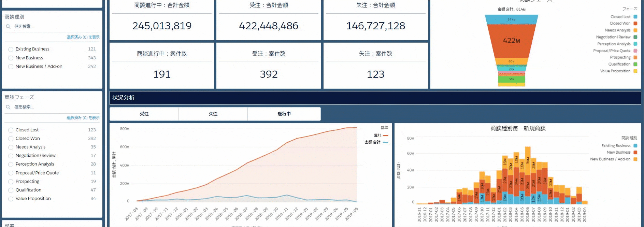
Task: Click Proposal/Price Quote funnel legend swatch
Action: (x=635, y=51)
